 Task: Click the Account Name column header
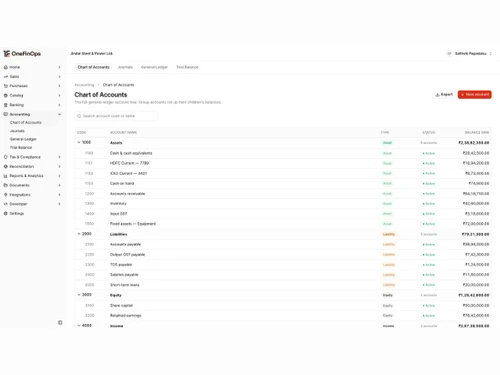(x=123, y=133)
